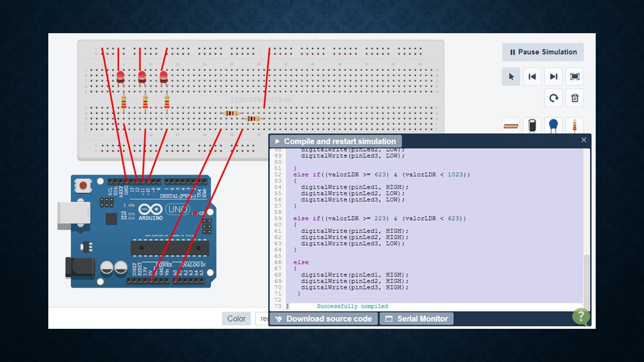The image size is (644, 362).
Task: Click line 69 digitalWrite(pinLed3, HIGH)
Action: click(x=355, y=288)
